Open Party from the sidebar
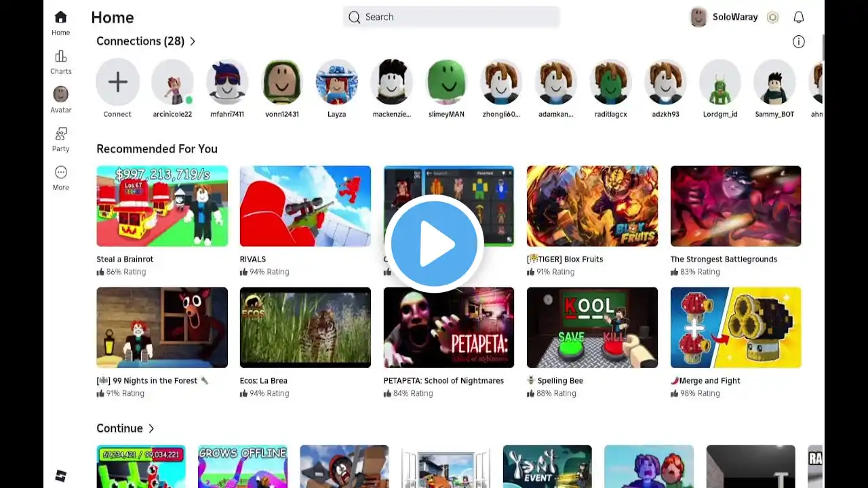Screen dimensions: 868x488 [x=60, y=139]
